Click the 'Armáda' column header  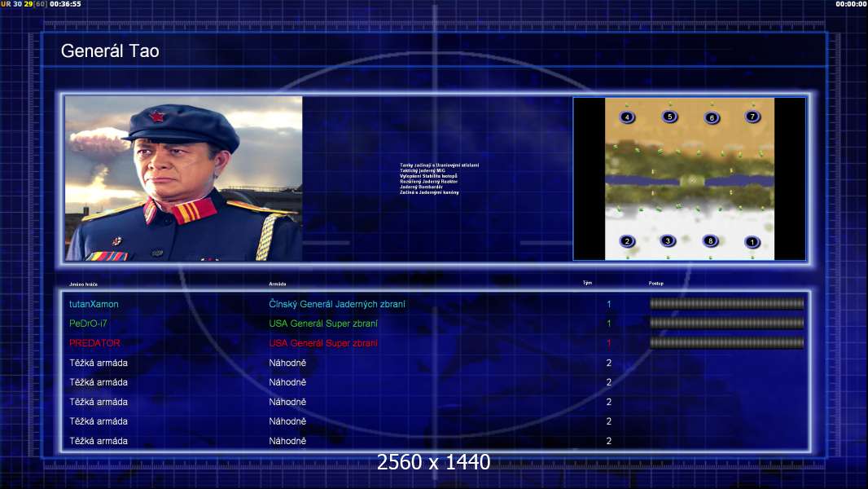pyautogui.click(x=278, y=284)
